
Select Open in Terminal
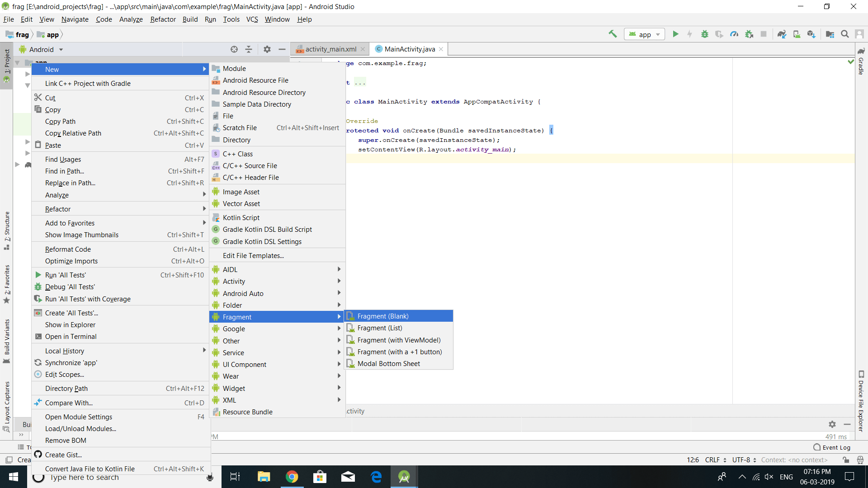coord(121,336)
